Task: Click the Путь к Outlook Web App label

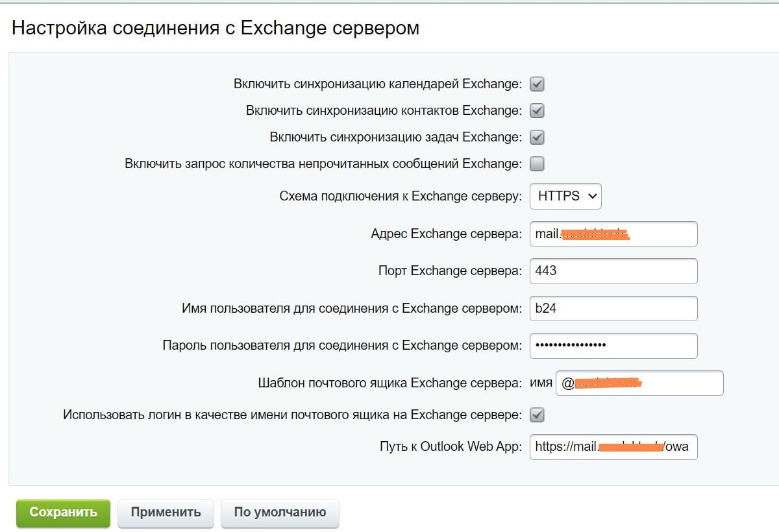Action: [x=451, y=447]
